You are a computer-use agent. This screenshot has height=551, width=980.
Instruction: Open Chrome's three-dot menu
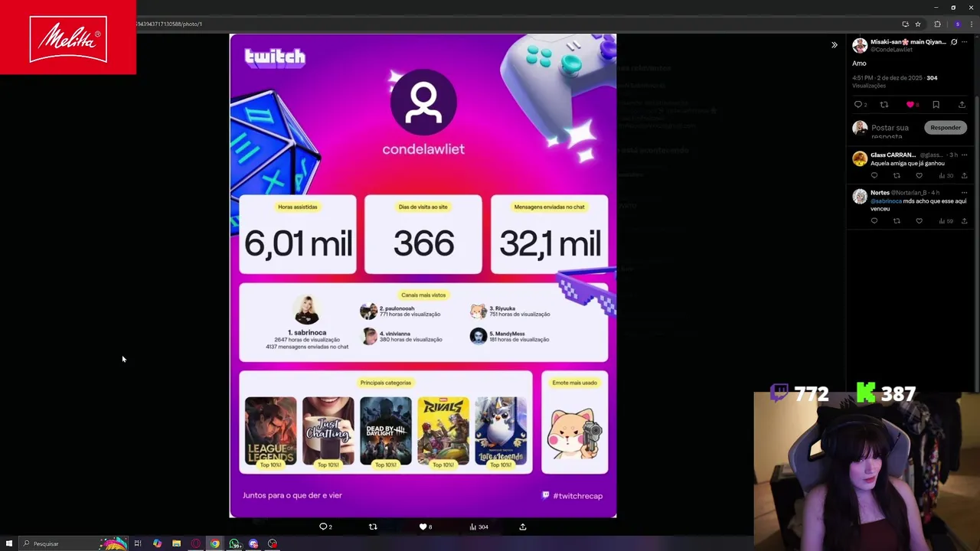(x=971, y=24)
